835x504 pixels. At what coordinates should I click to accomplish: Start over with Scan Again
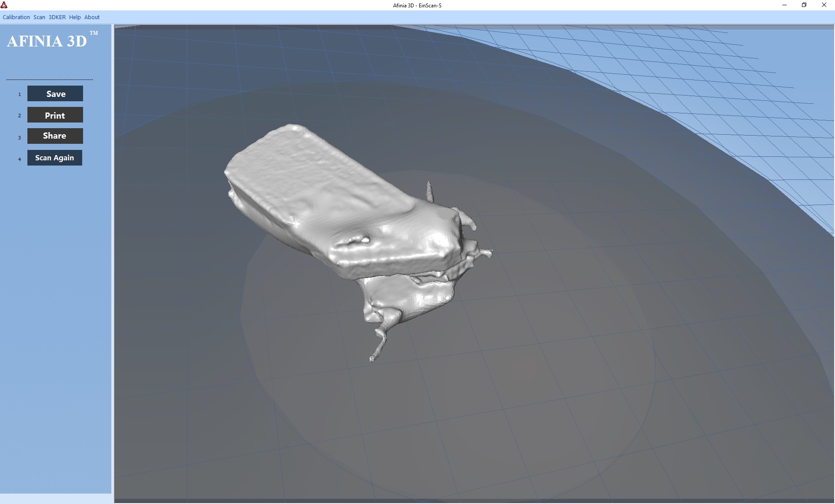(x=55, y=158)
